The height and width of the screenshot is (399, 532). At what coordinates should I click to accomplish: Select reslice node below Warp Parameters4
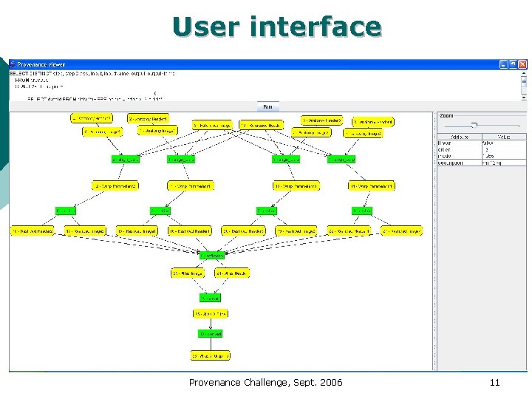[x=362, y=211]
